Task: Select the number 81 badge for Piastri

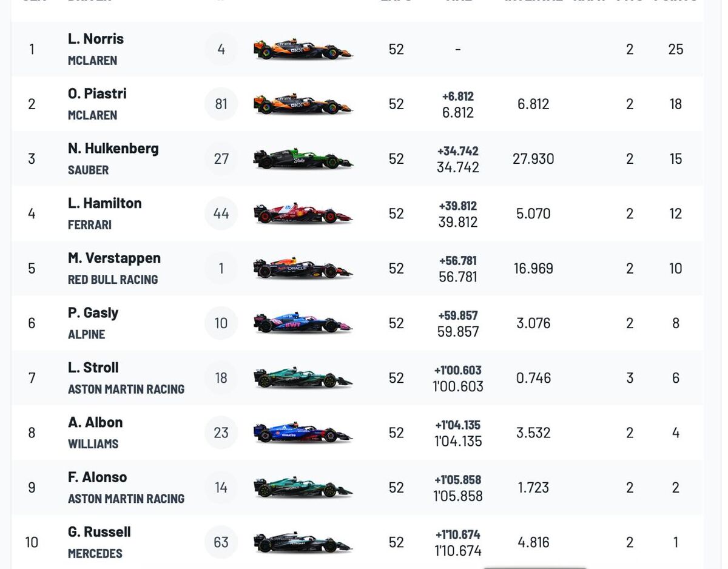Action: 221,104
